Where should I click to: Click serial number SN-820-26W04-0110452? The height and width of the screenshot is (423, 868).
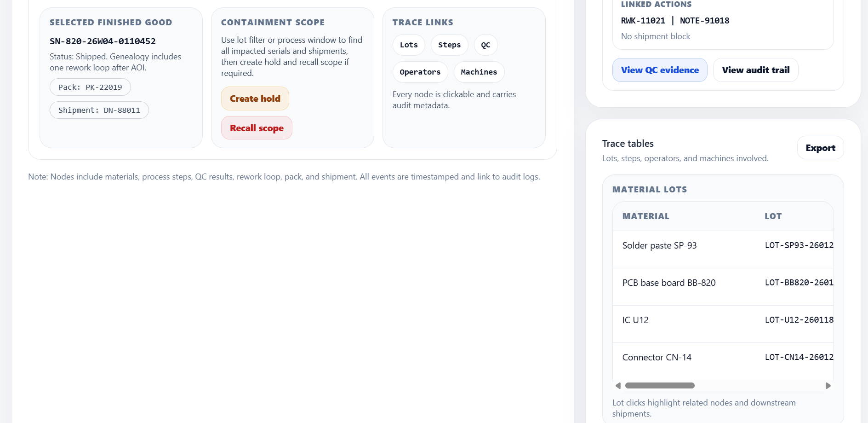103,41
